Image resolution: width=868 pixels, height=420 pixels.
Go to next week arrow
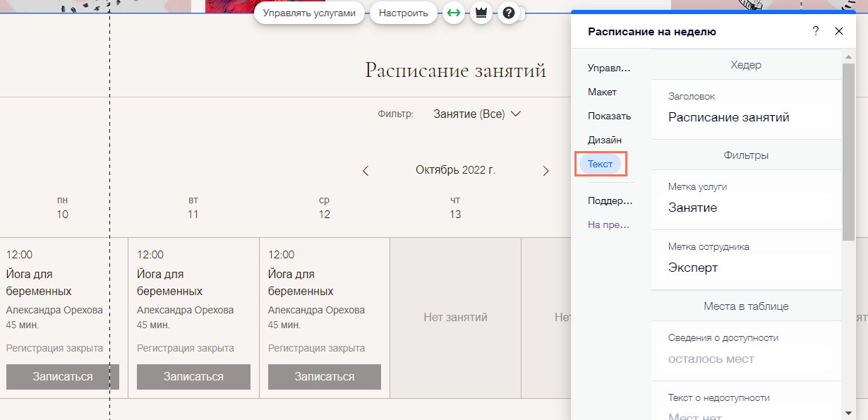(545, 171)
